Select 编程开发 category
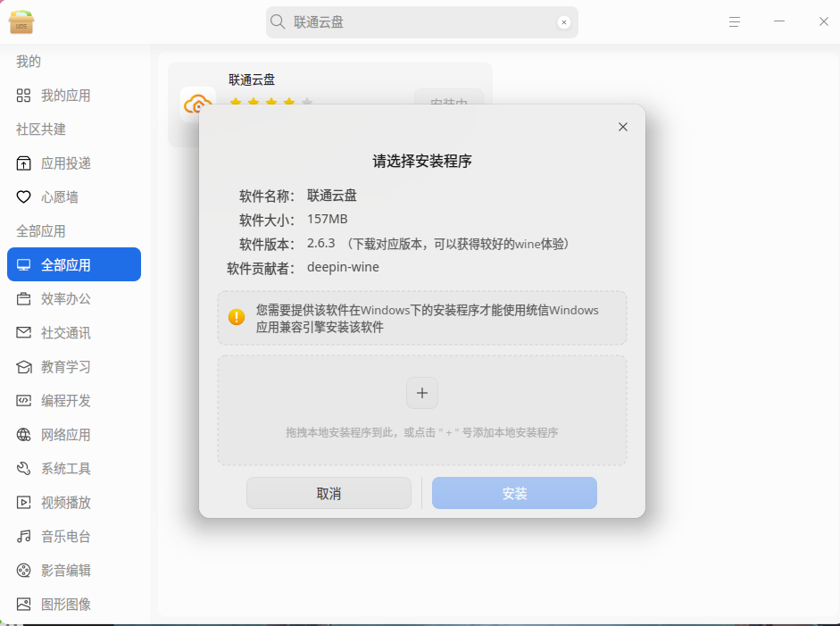Image resolution: width=840 pixels, height=626 pixels. 74,400
